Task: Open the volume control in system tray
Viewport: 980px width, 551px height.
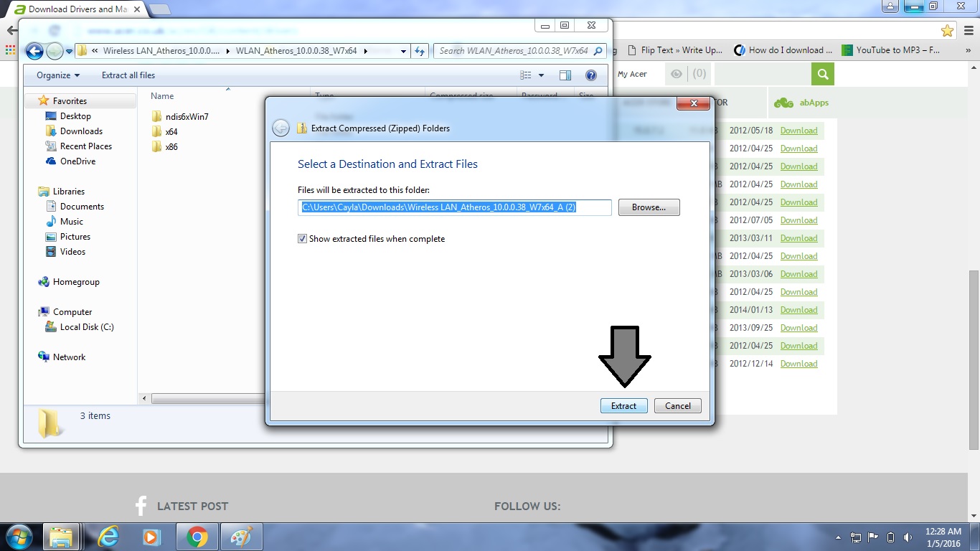Action: pyautogui.click(x=908, y=537)
